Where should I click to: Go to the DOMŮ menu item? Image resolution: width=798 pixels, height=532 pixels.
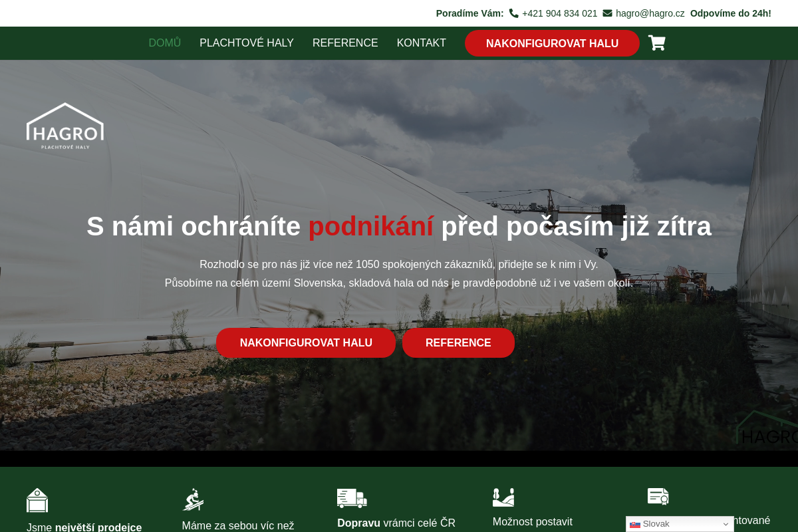[x=164, y=43]
